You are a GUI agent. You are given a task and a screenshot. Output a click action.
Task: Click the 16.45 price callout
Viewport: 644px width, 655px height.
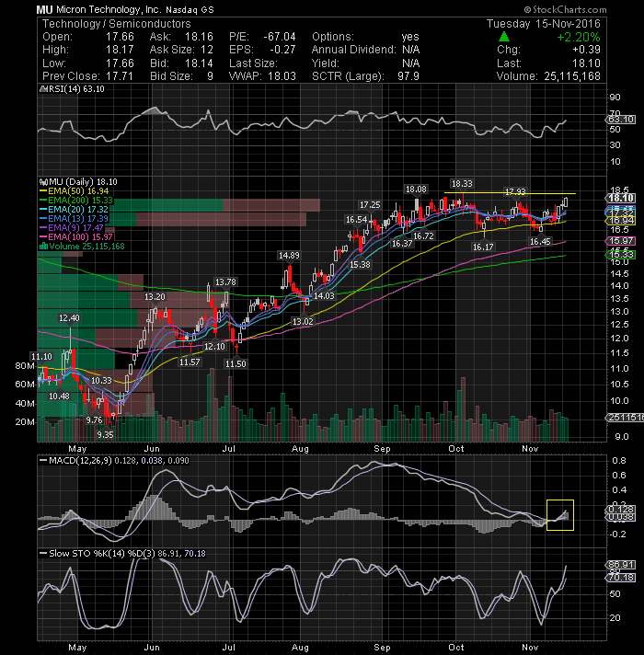pos(540,241)
